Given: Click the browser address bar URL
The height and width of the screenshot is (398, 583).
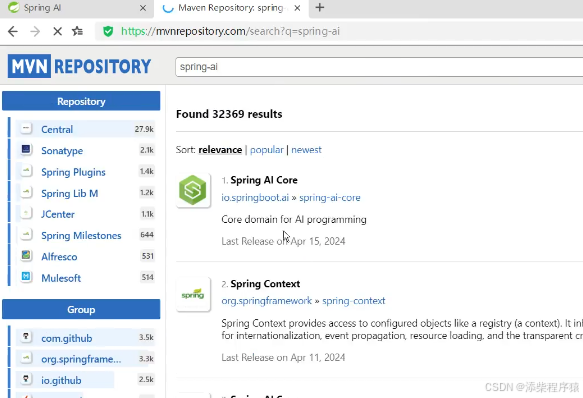Looking at the screenshot, I should [x=230, y=31].
